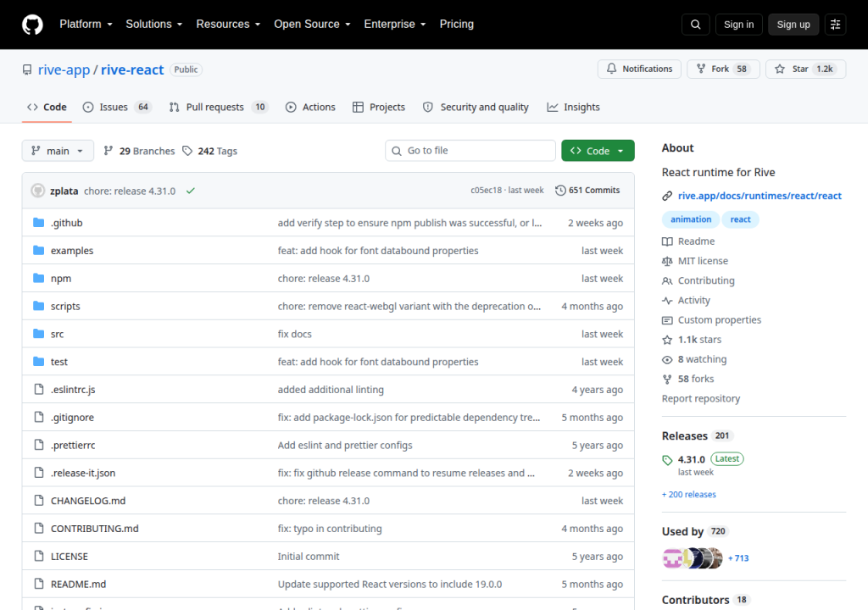Click the npm folder icon
Image resolution: width=868 pixels, height=610 pixels.
(x=39, y=278)
